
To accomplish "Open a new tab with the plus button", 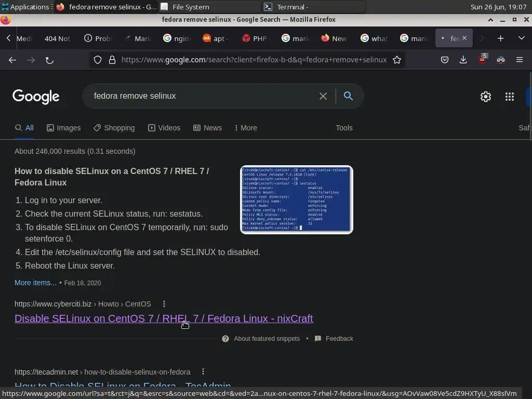I will click(x=500, y=38).
